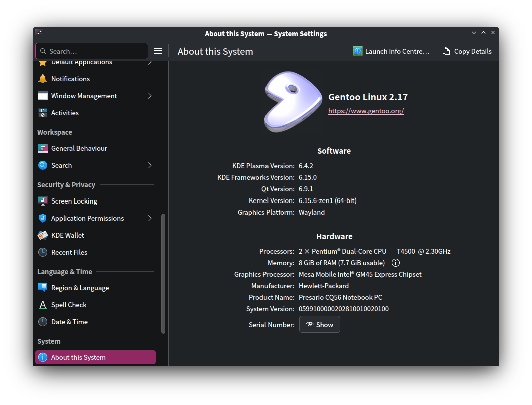Select KDE Frameworks version value 6.15.0
This screenshot has height=405, width=532.
pyautogui.click(x=308, y=177)
